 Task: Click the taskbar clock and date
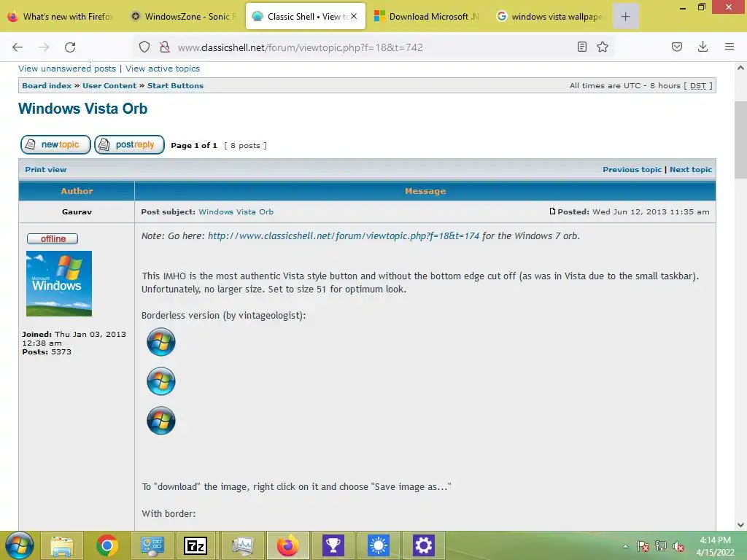[715, 546]
